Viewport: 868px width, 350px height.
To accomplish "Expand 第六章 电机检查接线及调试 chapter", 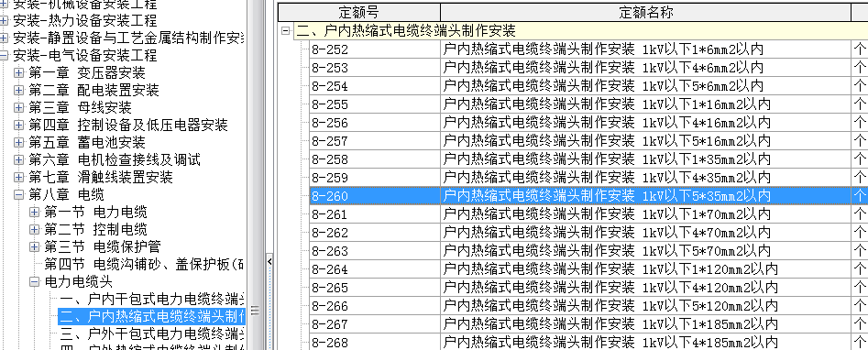I will 19,160.
